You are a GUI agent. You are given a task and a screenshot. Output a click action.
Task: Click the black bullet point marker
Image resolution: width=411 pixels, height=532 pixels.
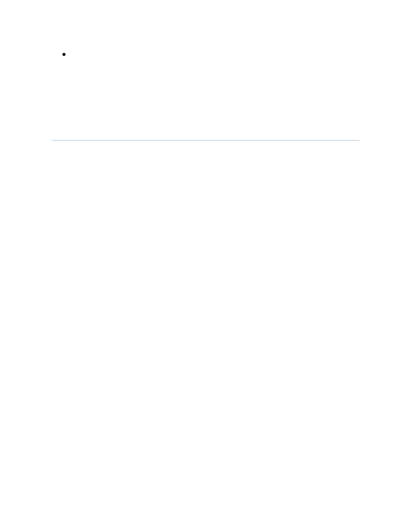point(64,54)
